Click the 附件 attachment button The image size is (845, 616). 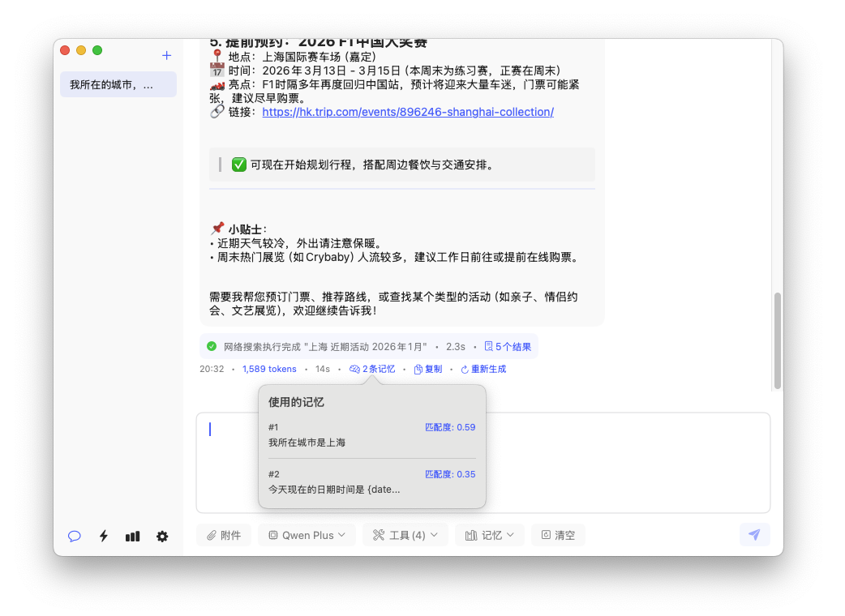pyautogui.click(x=224, y=535)
